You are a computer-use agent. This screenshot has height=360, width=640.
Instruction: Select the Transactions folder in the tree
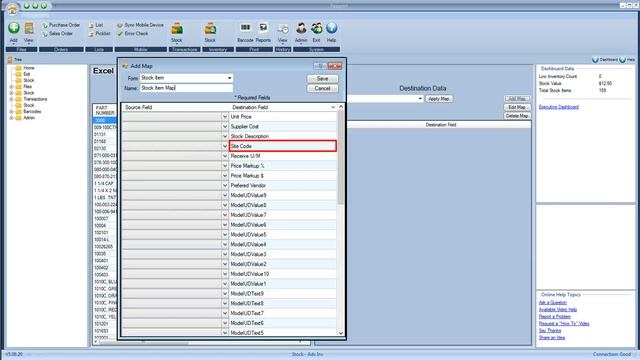coord(31,99)
